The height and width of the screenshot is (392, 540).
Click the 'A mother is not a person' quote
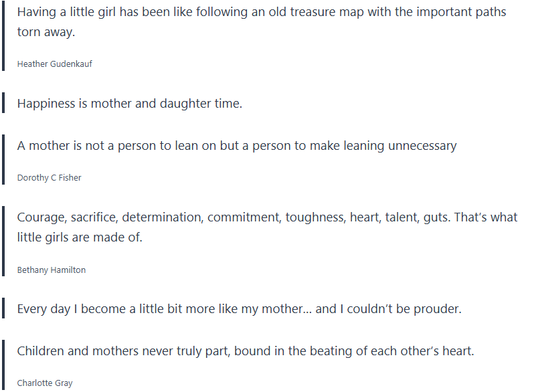click(236, 146)
